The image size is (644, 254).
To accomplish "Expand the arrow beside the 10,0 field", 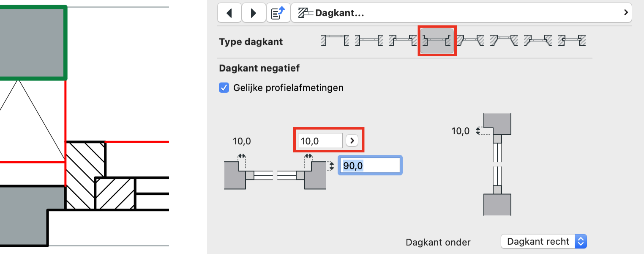I will (x=352, y=141).
